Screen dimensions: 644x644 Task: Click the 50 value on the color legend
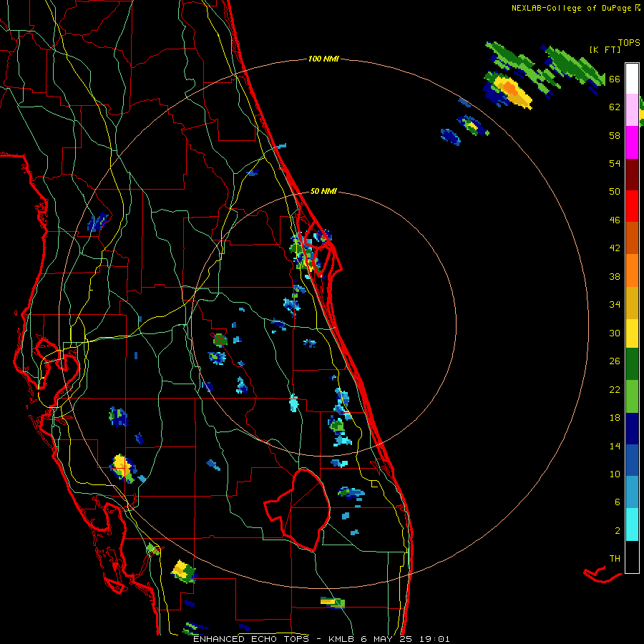pos(615,192)
